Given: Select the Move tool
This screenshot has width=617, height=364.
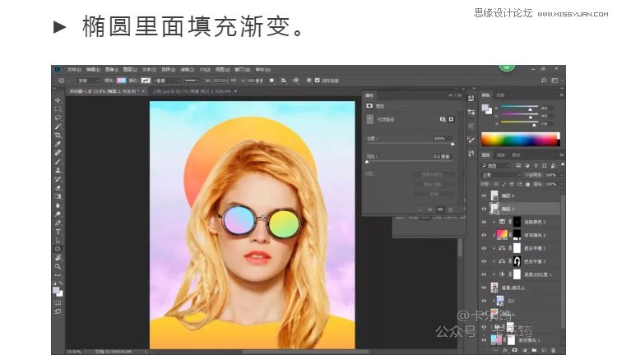Looking at the screenshot, I should (58, 100).
